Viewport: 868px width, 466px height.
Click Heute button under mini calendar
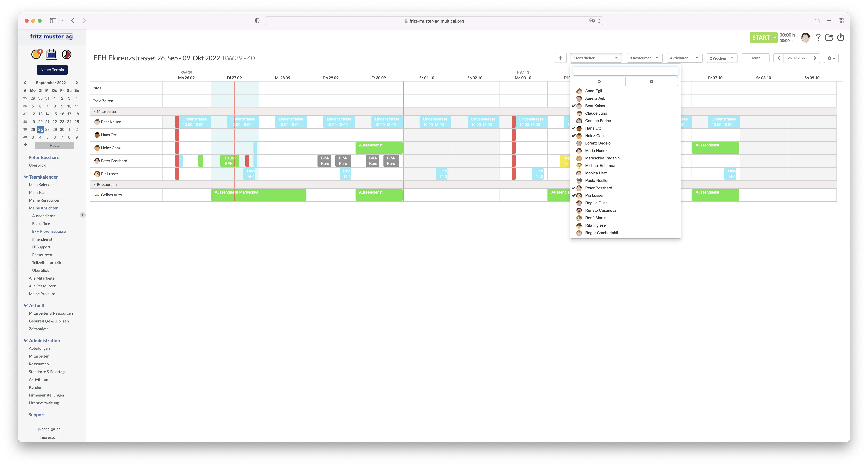click(x=55, y=145)
